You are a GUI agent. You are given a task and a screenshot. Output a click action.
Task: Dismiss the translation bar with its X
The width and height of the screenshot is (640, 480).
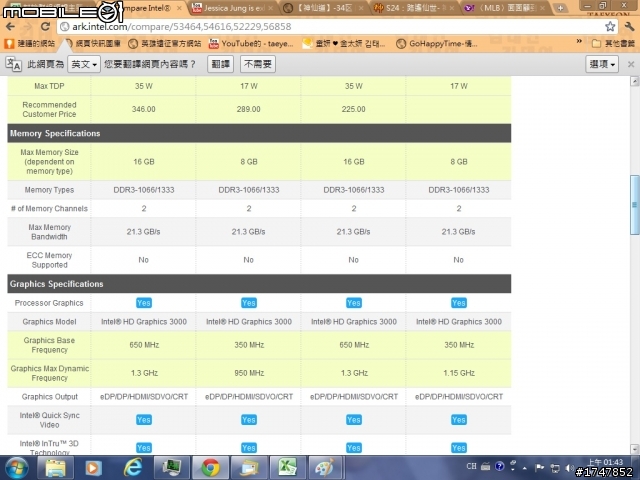pyautogui.click(x=631, y=64)
